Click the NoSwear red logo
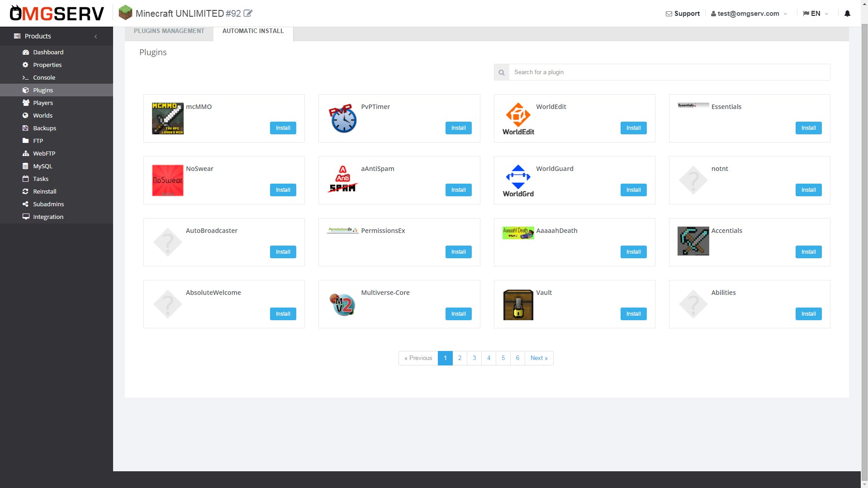Viewport: 868px width, 488px height. (x=168, y=180)
